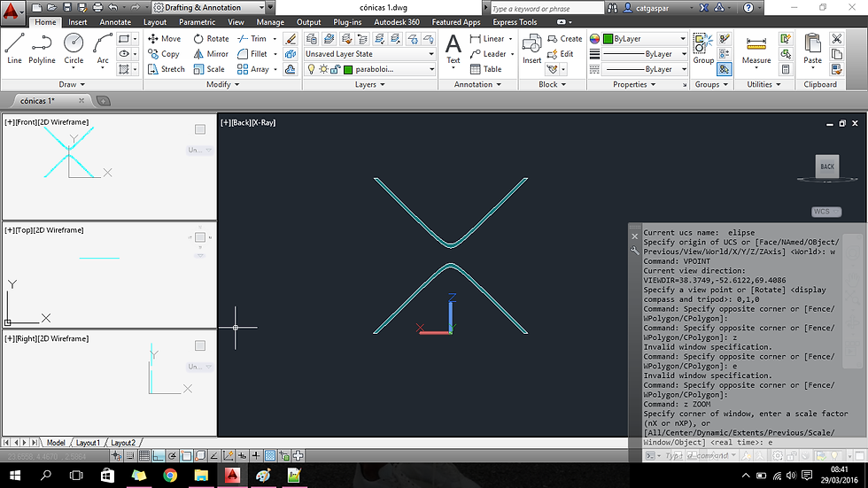
Task: Toggle object snap in status bar
Action: [186, 456]
